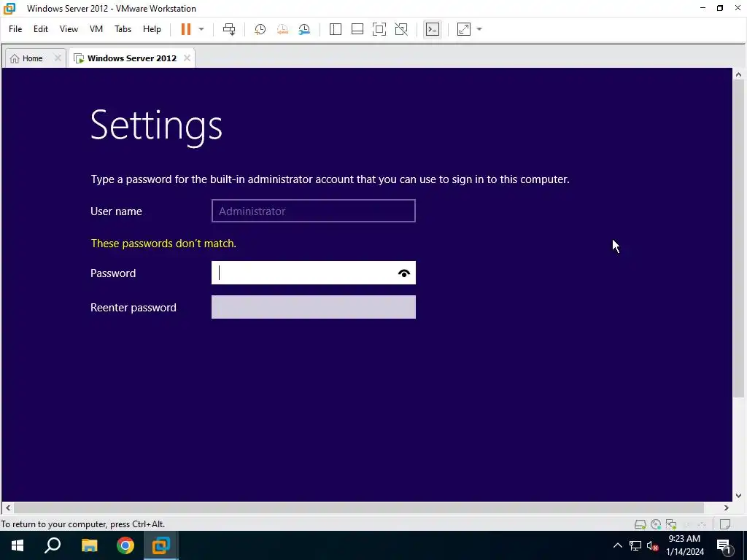Screen dimensions: 747x560
Task: Click the Password input field
Action: 314,273
